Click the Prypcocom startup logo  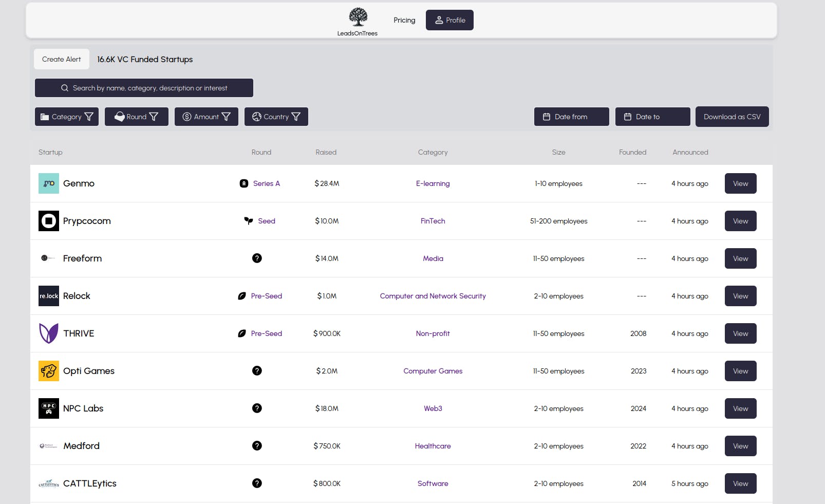[49, 221]
